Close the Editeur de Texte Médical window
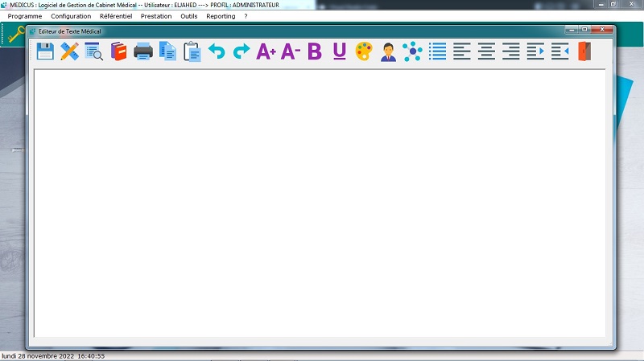This screenshot has width=644, height=361. pyautogui.click(x=602, y=29)
